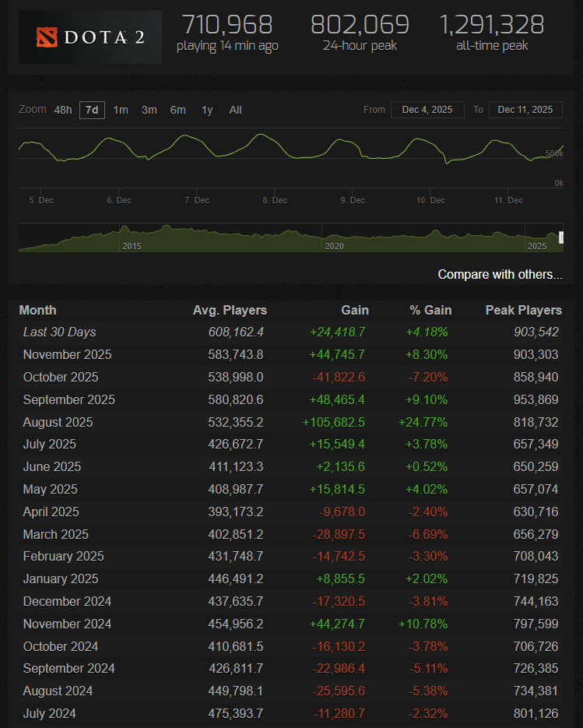The height and width of the screenshot is (728, 583).
Task: Click the Peak Players column header
Action: tap(523, 310)
